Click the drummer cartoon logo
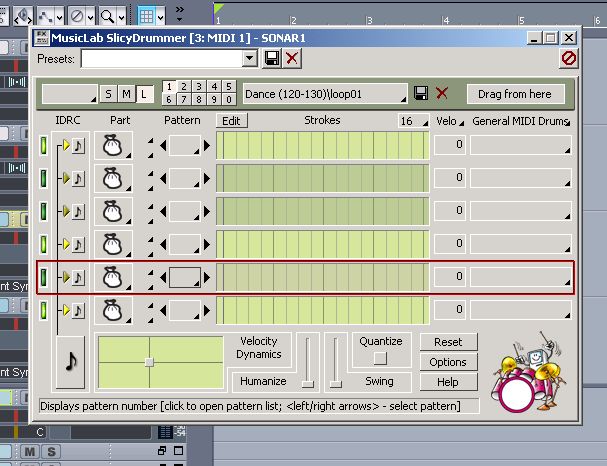The width and height of the screenshot is (607, 466). click(528, 372)
